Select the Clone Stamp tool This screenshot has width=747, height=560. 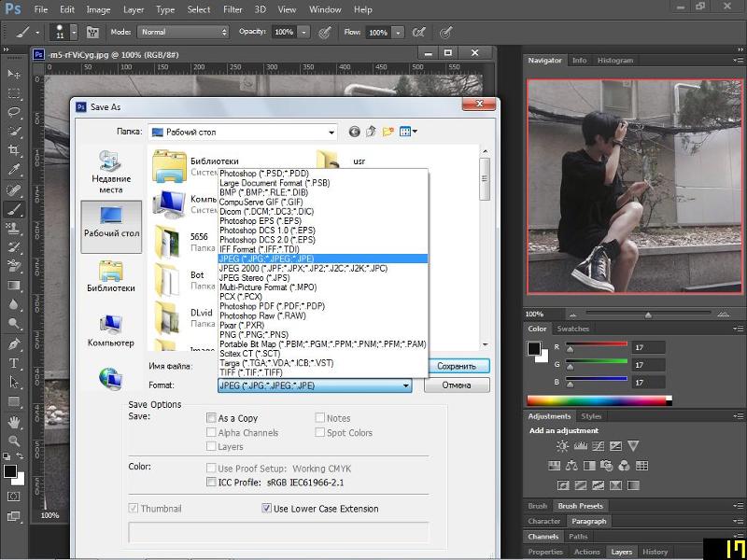point(14,228)
